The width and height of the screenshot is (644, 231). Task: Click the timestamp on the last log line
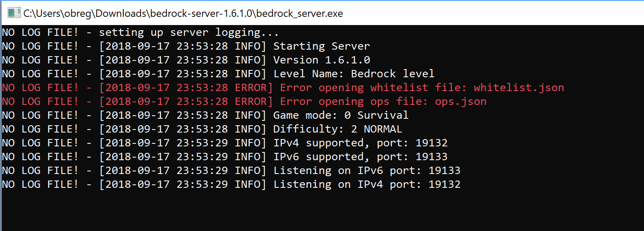tap(166, 184)
